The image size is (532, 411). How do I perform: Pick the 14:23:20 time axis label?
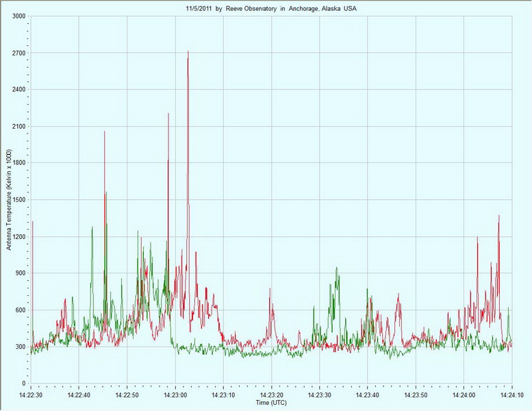[x=271, y=395]
